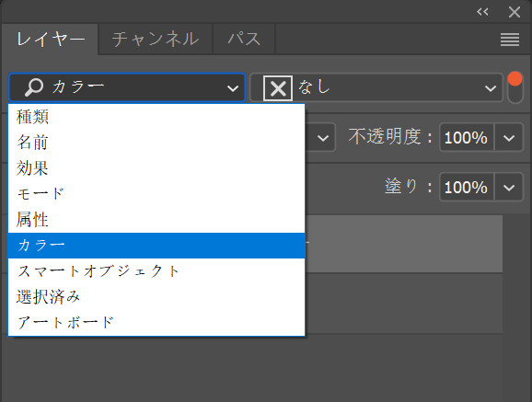Screen dimensions: 532x402
Task: Open the カラー filter type dropdown
Action: point(127,87)
